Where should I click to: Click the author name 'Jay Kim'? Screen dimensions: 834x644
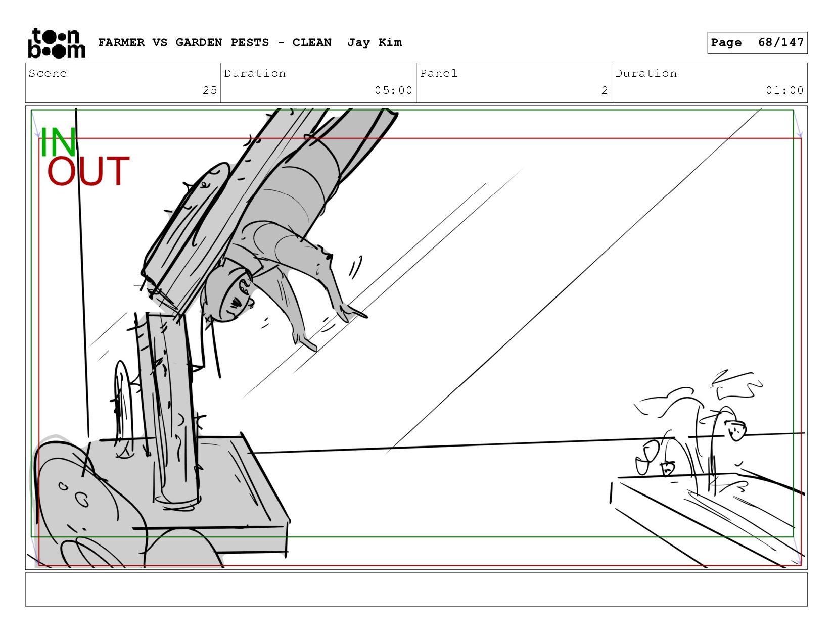pos(375,42)
